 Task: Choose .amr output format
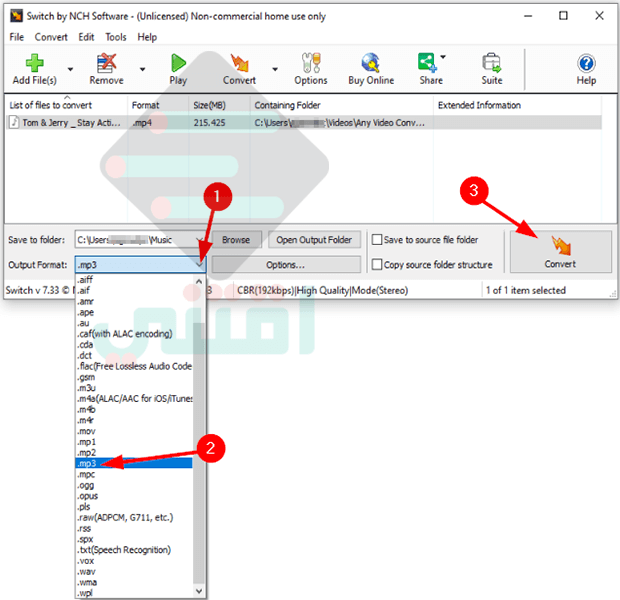(x=134, y=301)
